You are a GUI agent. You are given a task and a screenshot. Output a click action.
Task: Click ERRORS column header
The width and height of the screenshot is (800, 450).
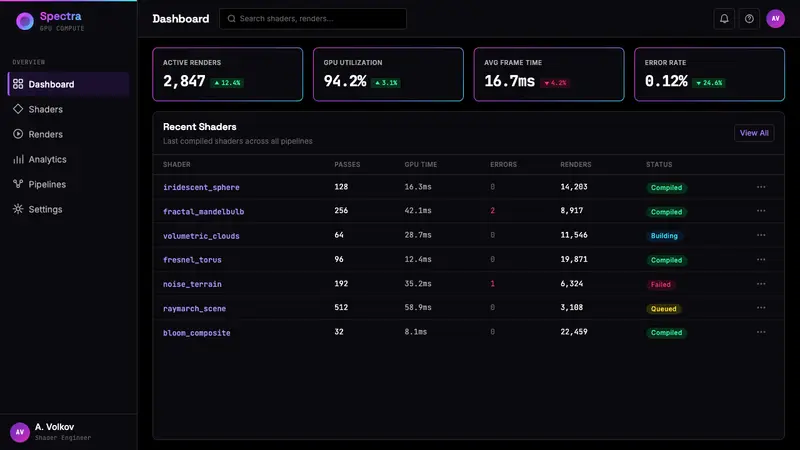point(503,164)
